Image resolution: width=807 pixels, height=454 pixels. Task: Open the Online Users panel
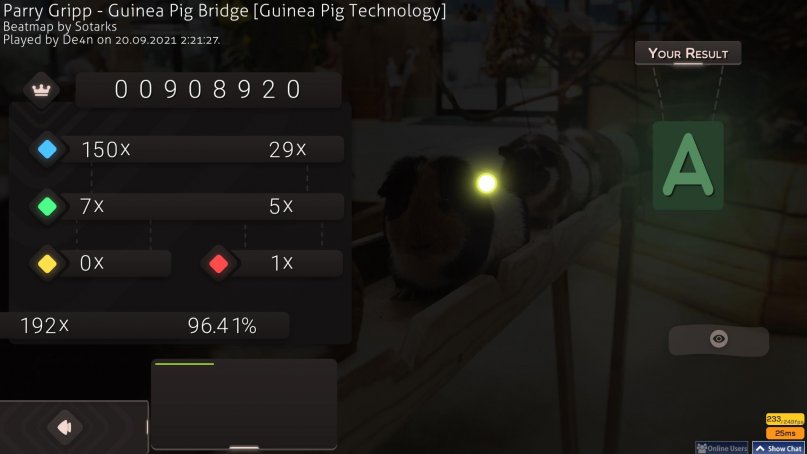point(722,448)
